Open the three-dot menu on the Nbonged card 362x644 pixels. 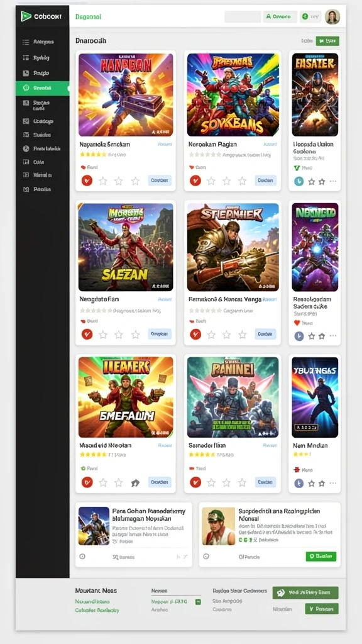click(333, 336)
